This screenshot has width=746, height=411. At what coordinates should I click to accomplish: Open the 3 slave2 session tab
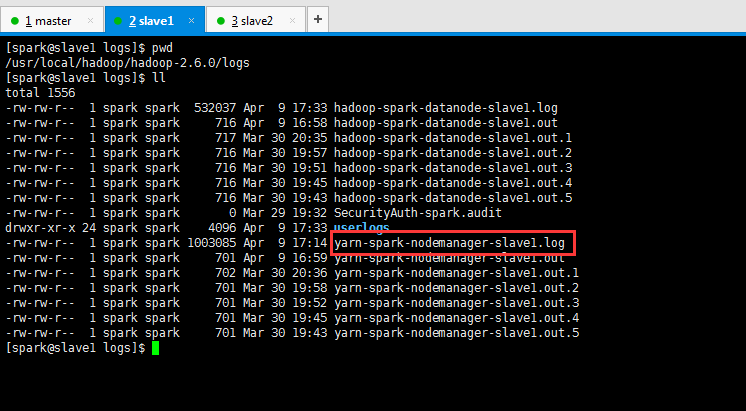tap(256, 20)
